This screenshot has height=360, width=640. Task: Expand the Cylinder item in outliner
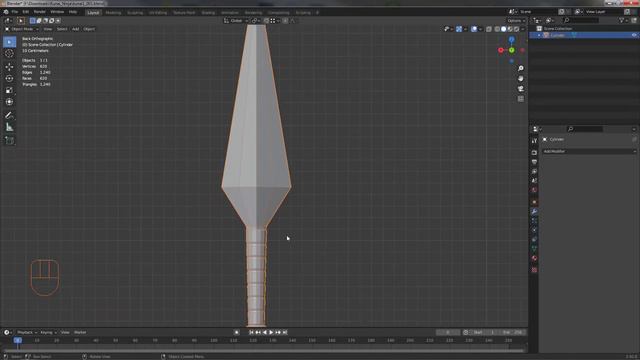coord(539,35)
